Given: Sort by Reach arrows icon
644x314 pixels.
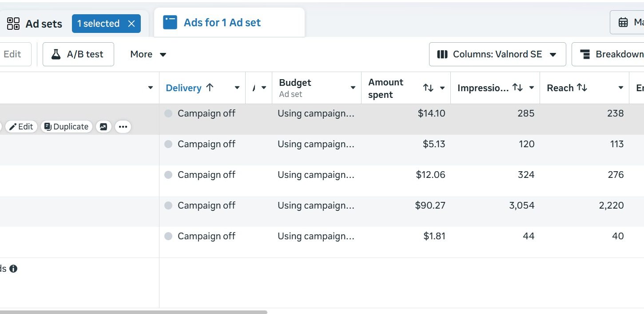Looking at the screenshot, I should click(x=582, y=88).
